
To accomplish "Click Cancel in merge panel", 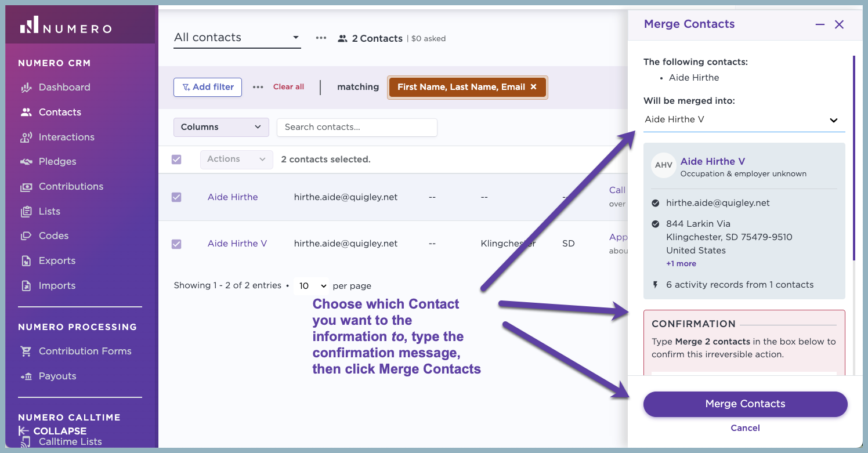I will [x=745, y=428].
